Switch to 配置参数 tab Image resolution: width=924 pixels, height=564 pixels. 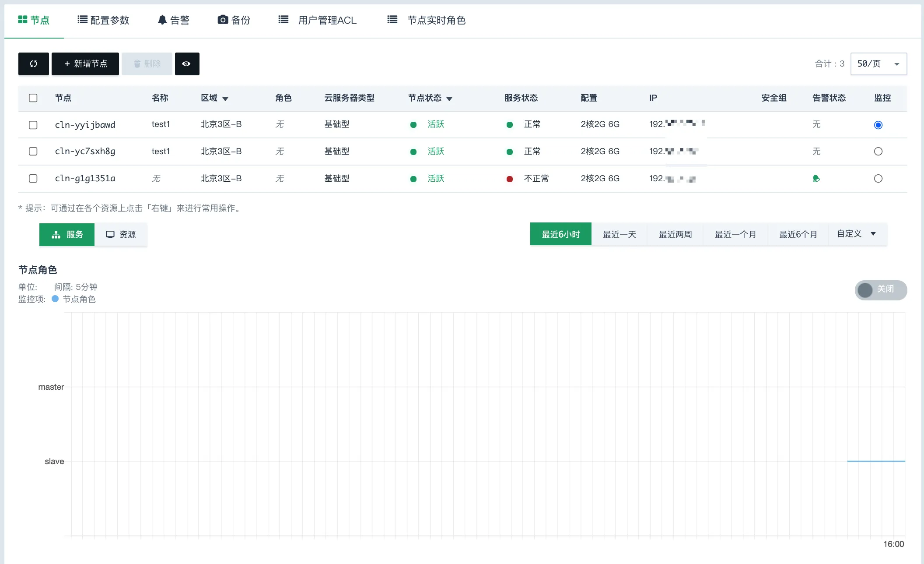[x=104, y=20]
